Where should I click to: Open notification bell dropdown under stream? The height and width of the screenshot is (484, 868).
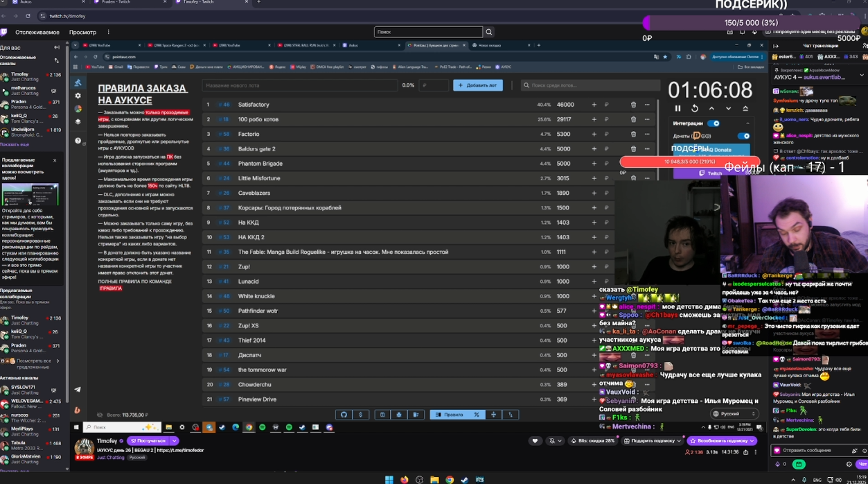554,440
